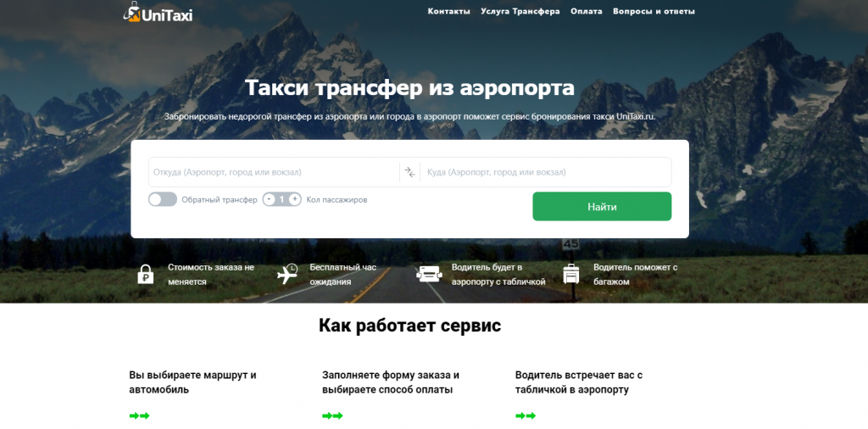Click the green Найти button
Viewport: 868px width, 429px height.
[602, 207]
